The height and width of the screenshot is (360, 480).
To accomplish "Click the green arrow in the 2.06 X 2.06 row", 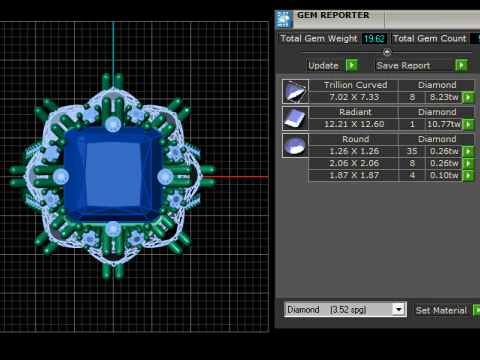I will coord(468,163).
